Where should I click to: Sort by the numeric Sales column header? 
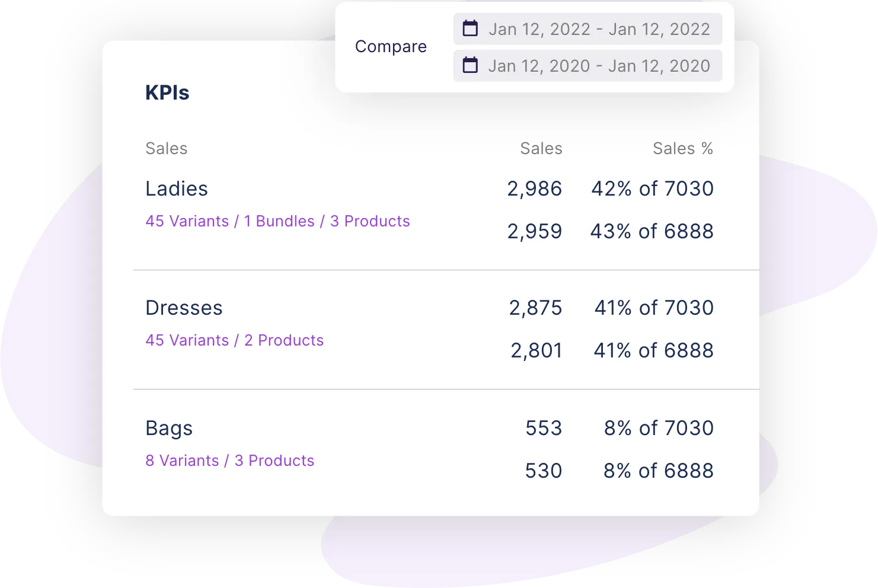click(541, 148)
